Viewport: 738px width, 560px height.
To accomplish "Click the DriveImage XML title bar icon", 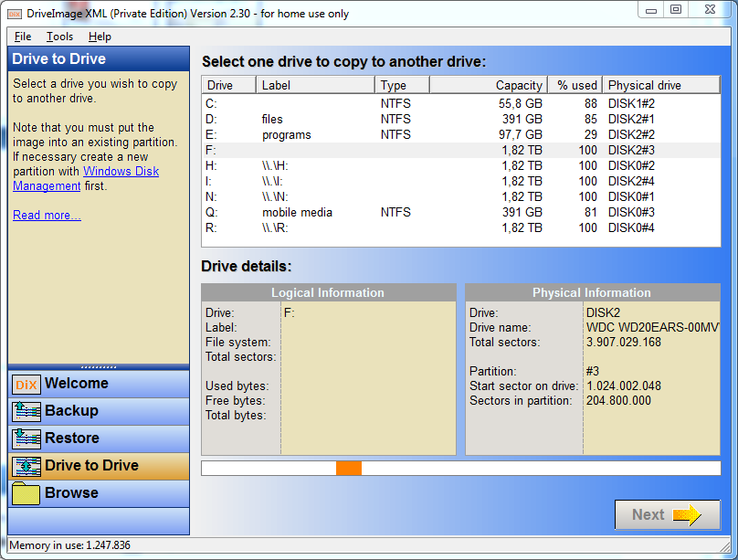I will coord(14,14).
